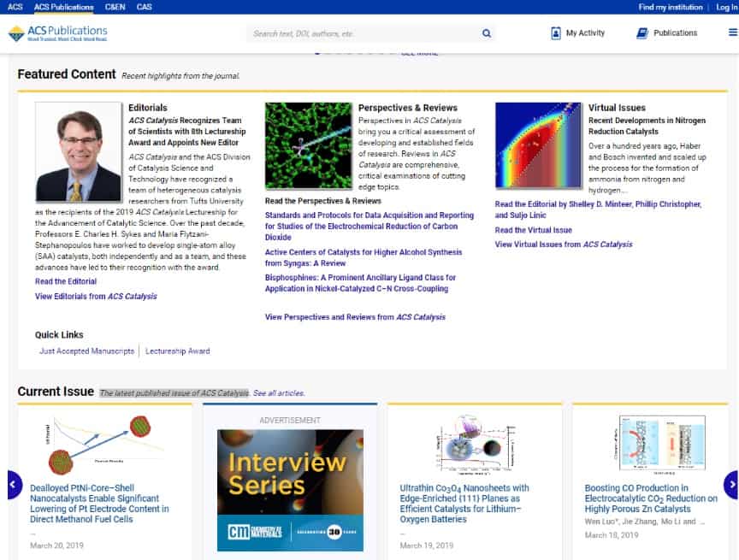Click Find my institution link
Screen dimensions: 739x560
pos(671,7)
